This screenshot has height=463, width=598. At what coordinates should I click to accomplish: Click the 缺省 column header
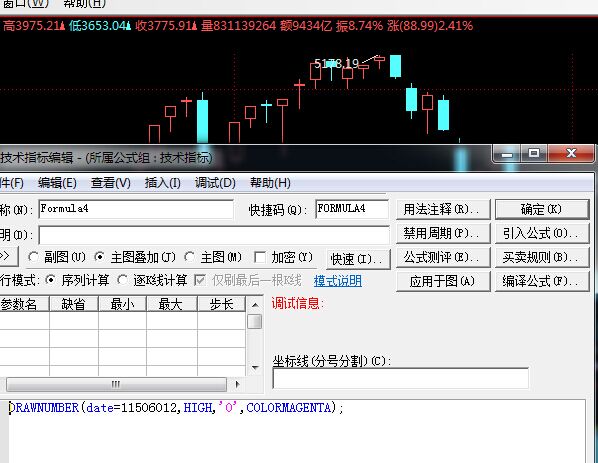74,304
